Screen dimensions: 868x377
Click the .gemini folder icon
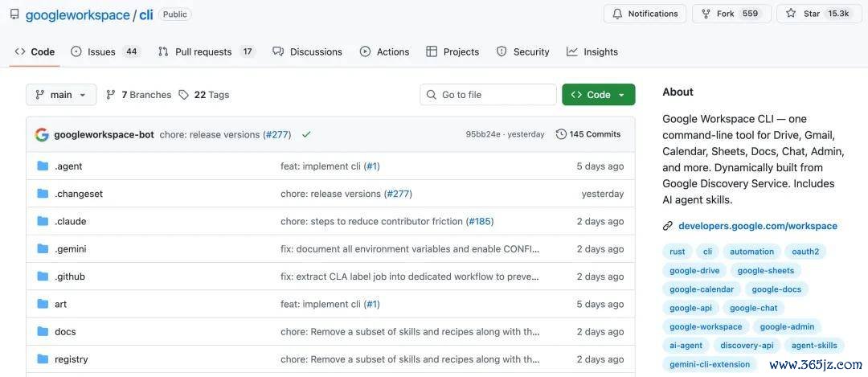(x=43, y=248)
